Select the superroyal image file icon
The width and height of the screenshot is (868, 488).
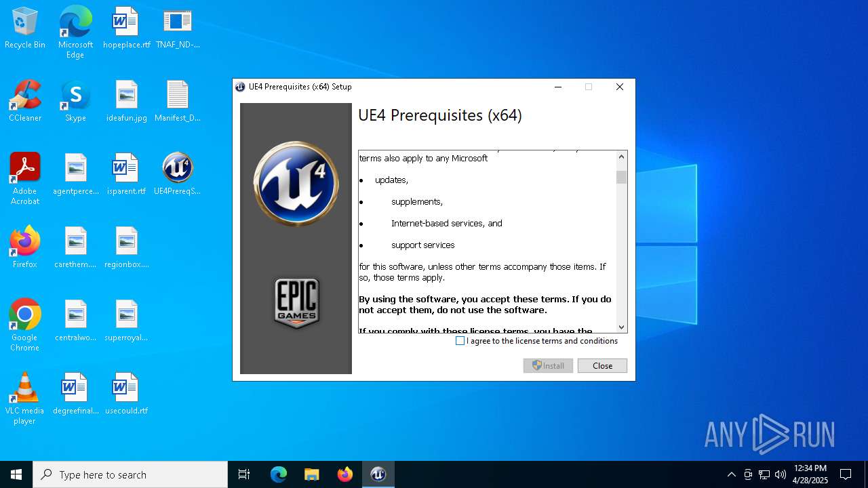[126, 321]
